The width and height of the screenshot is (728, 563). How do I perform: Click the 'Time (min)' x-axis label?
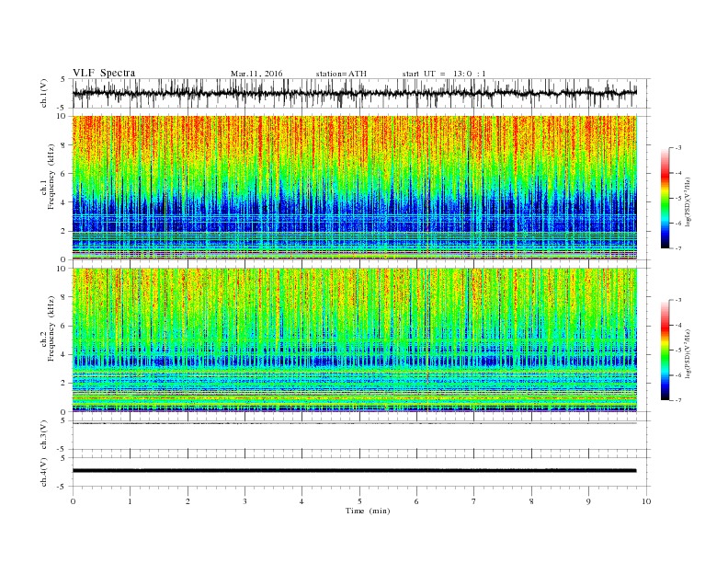point(368,511)
